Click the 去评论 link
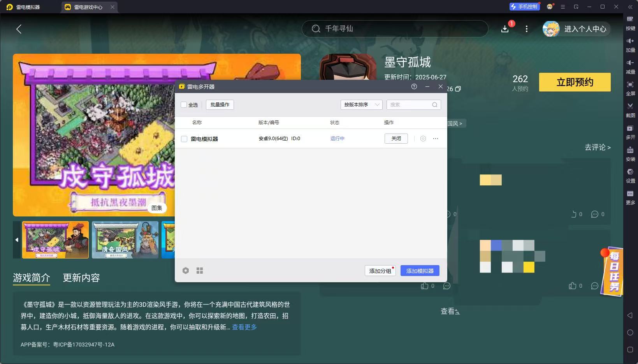 tap(598, 147)
